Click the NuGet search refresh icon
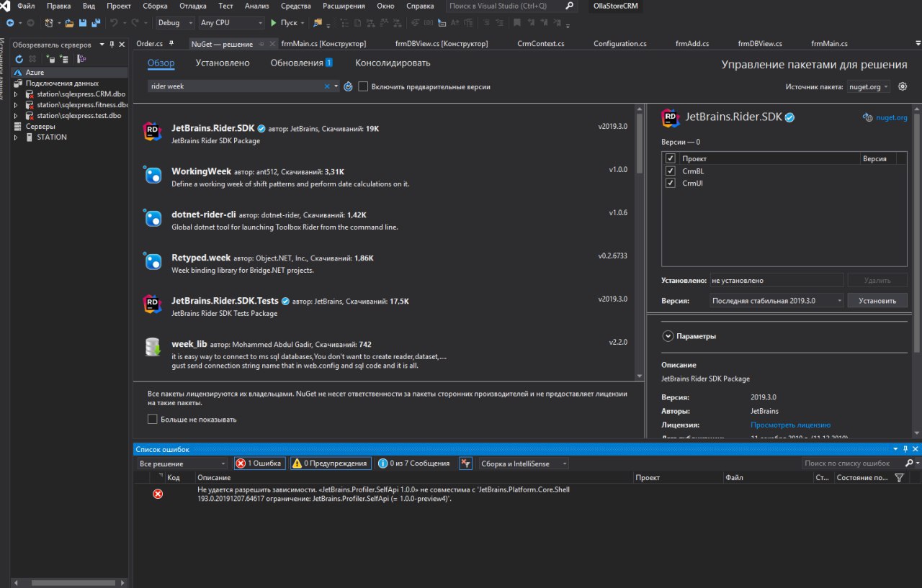922x588 pixels. (348, 86)
